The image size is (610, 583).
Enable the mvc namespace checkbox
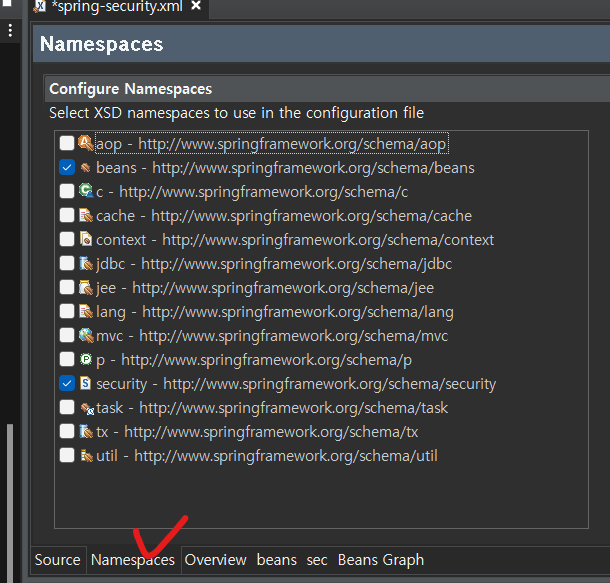tap(67, 335)
